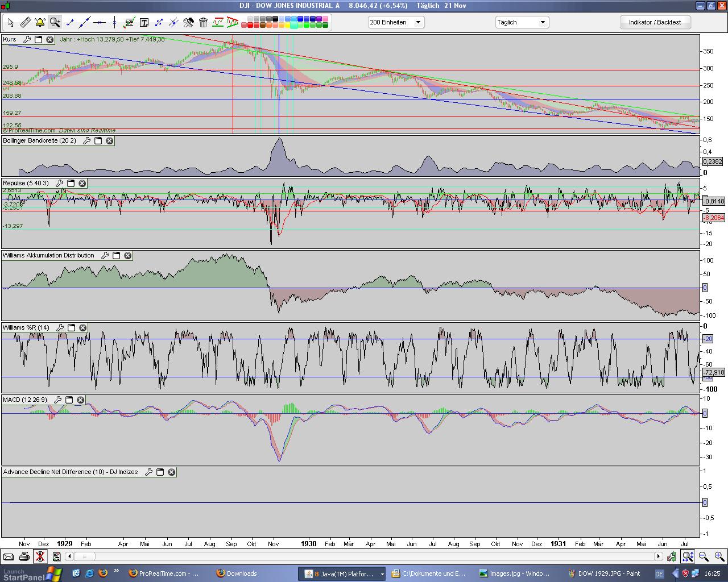The height and width of the screenshot is (582, 728).
Task: Close the Bollinger Bandbreite indicator panel
Action: 110,140
